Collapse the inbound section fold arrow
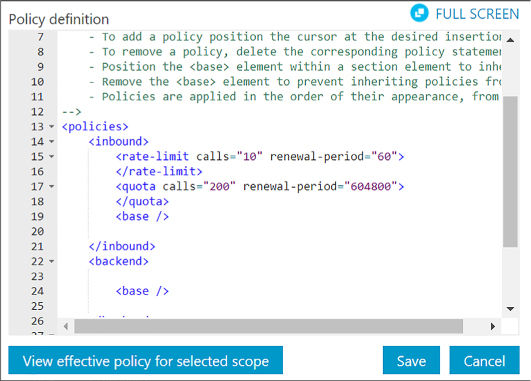531x381 pixels. (x=51, y=142)
